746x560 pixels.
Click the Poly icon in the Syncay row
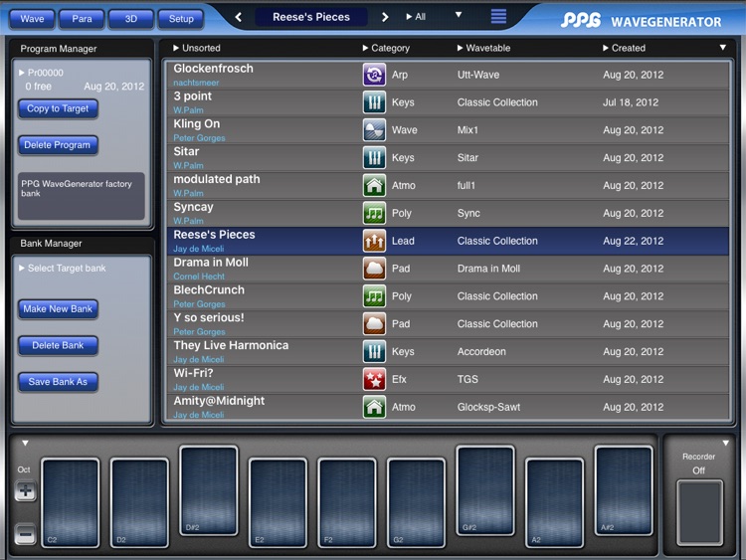pos(374,213)
